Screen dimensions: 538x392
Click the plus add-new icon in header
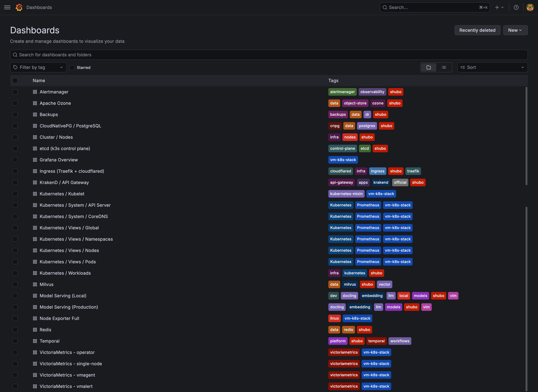pyautogui.click(x=497, y=7)
